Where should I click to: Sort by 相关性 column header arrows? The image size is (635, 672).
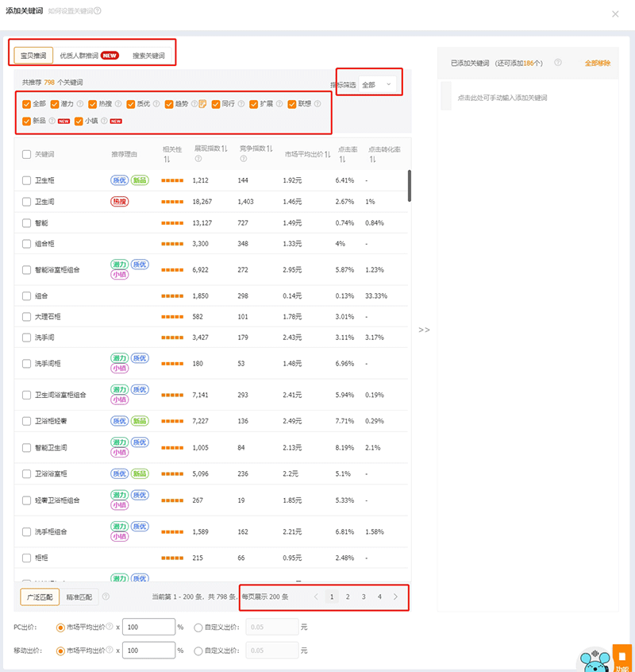point(167,160)
